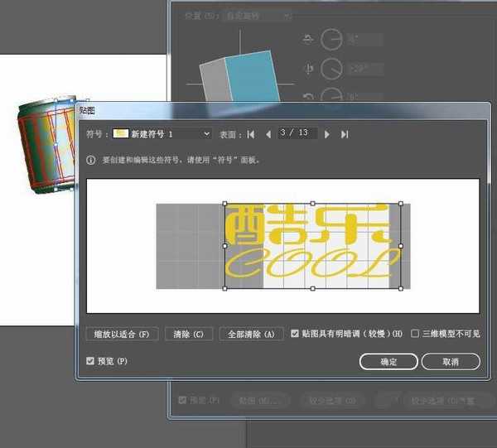Click the yellow symbol thumbnail in the dropdown

pos(120,133)
